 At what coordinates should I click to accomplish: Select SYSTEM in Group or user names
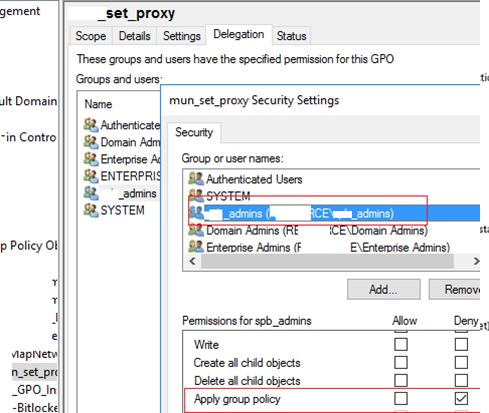pos(228,196)
